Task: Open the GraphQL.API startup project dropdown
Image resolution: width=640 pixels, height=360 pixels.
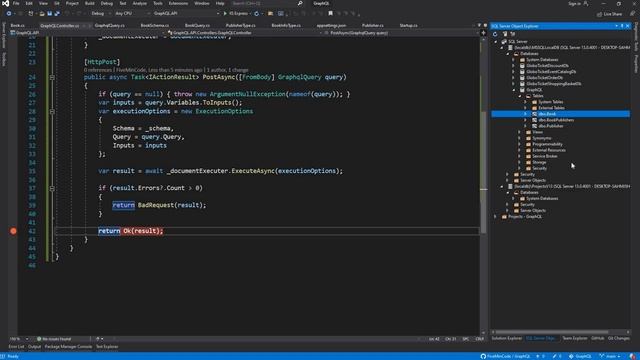Action: click(x=186, y=13)
